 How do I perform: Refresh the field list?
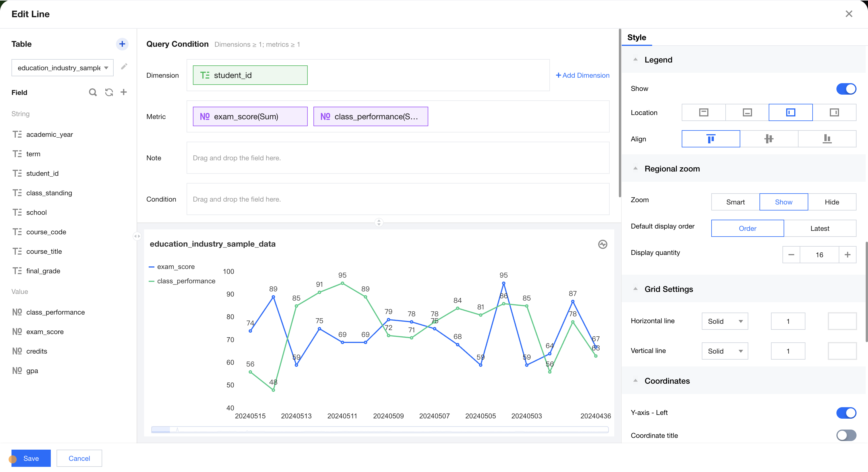coord(109,92)
